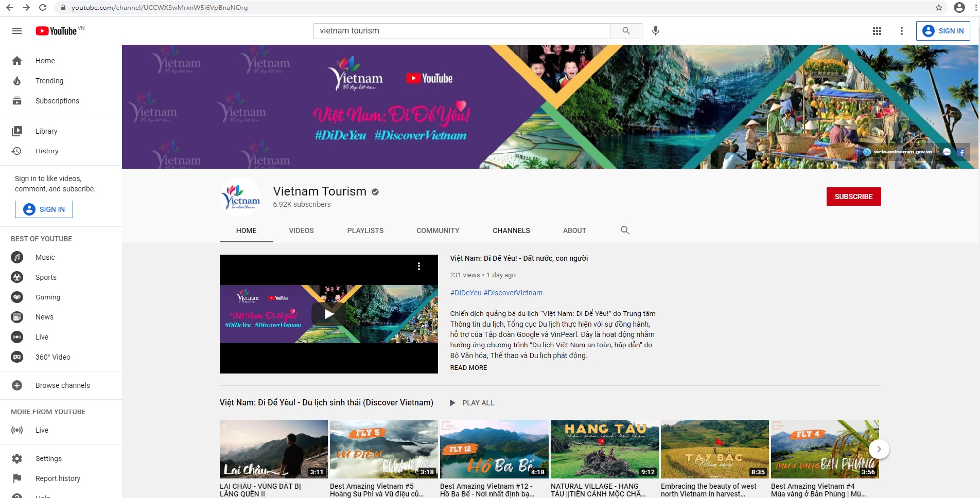This screenshot has height=498, width=980.
Task: Open Settings gear in sidebar
Action: [61, 458]
